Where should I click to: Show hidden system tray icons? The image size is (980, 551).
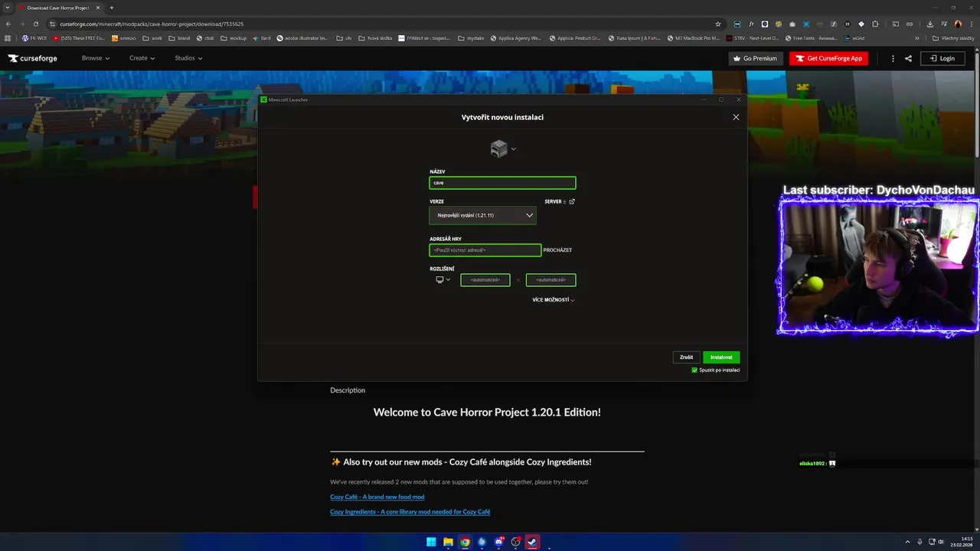[x=908, y=542]
